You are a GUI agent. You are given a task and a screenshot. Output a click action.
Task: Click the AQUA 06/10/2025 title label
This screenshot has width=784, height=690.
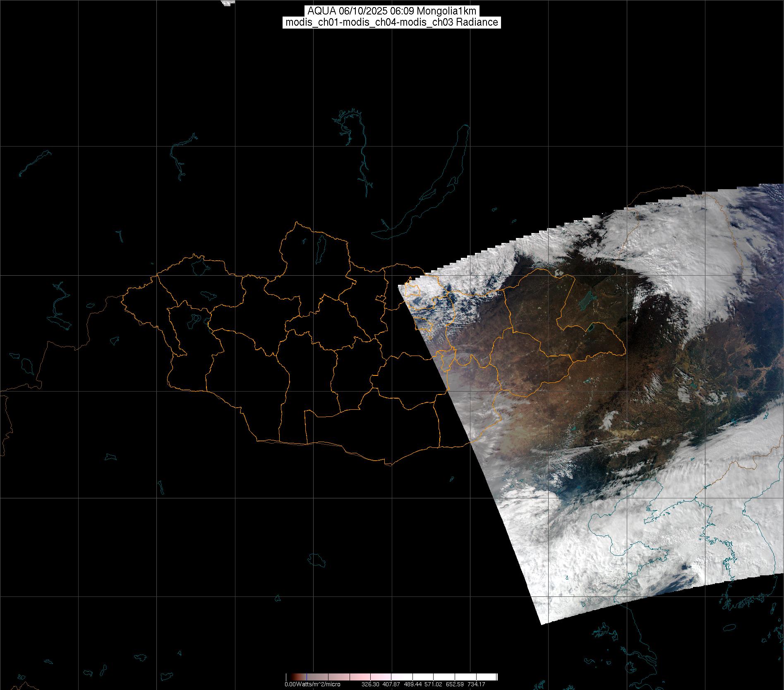391,11
